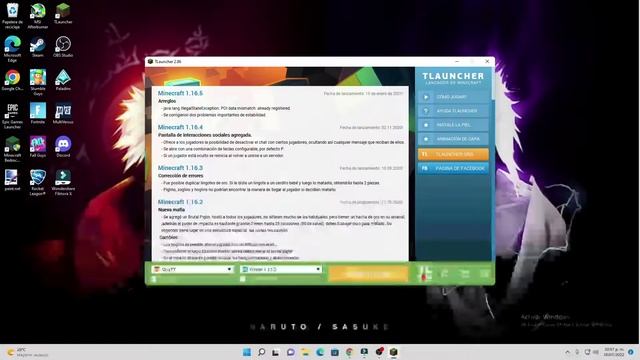
Task: Select the paint.net desktop shortcut
Action: 13,180
